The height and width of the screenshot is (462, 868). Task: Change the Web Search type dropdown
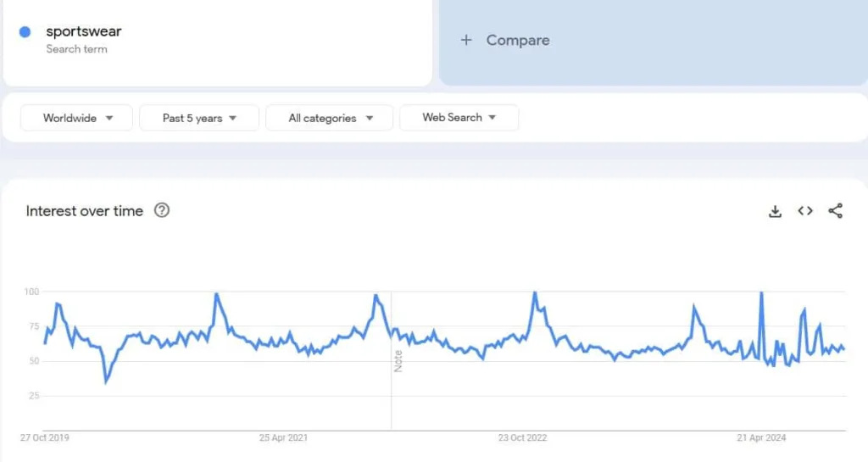tap(459, 118)
